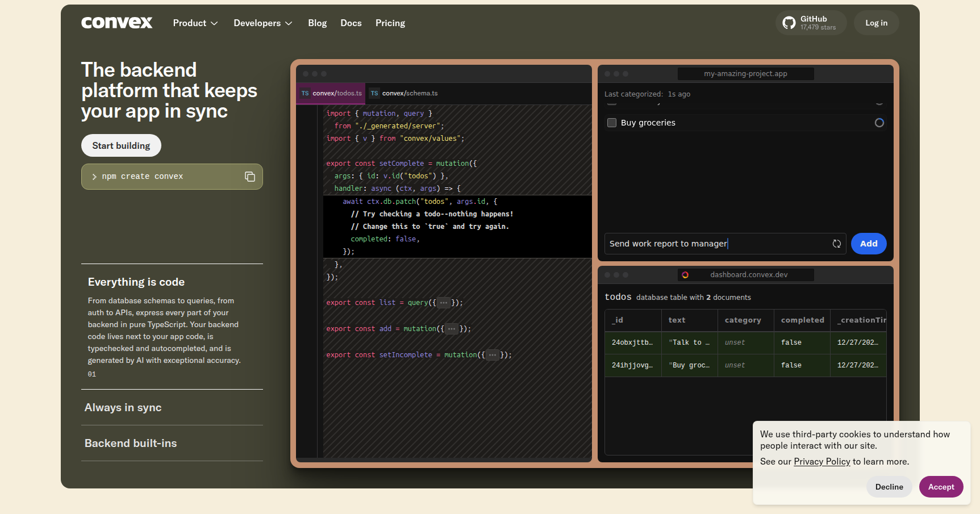Expand the collapsed ellipsis in the add mutation
Image resolution: width=980 pixels, height=514 pixels.
451,328
